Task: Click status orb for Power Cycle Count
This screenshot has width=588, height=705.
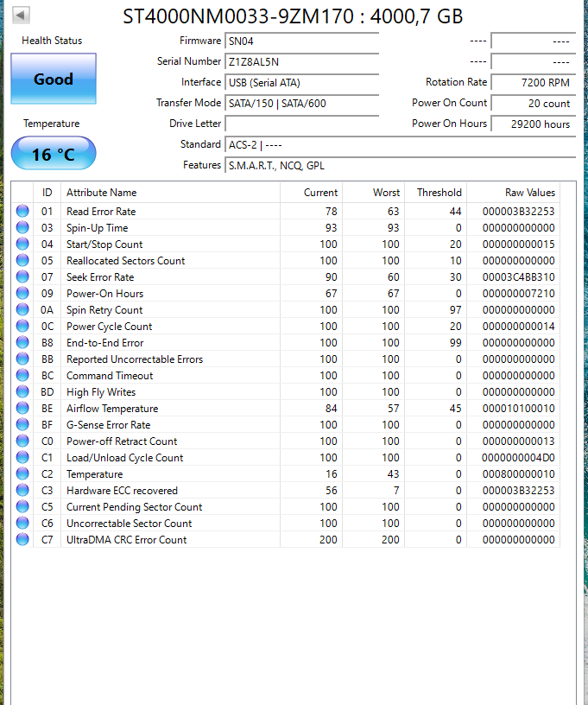Action: (22, 326)
